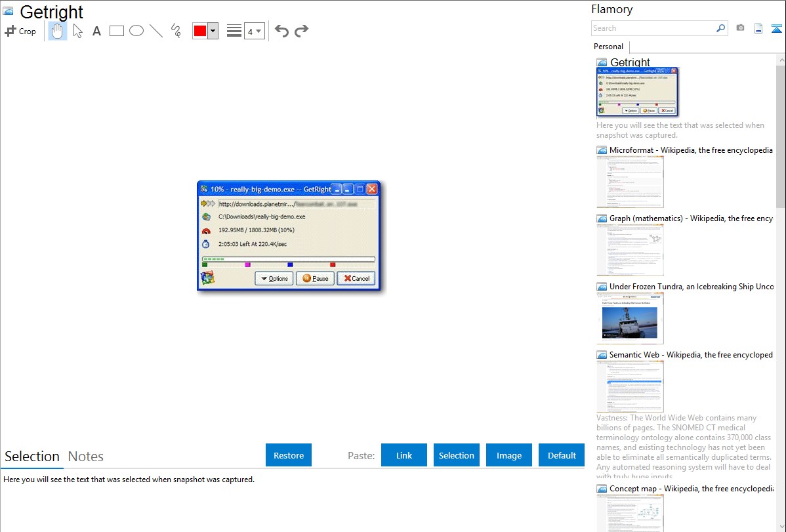Click Options button in GetRight dialog
The image size is (786, 532).
pos(274,278)
